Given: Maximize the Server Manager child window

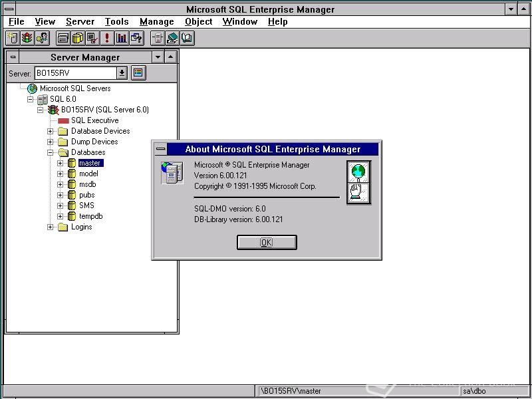Looking at the screenshot, I should pyautogui.click(x=171, y=57).
